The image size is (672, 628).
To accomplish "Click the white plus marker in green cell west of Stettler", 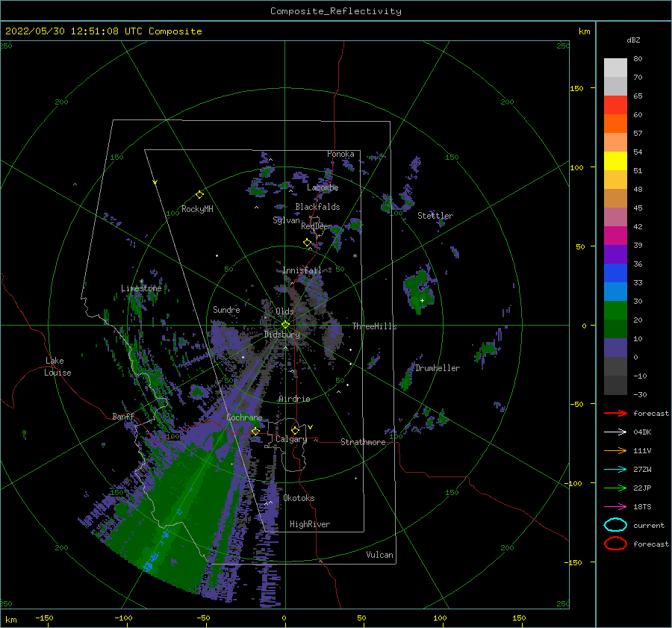I will tap(422, 300).
